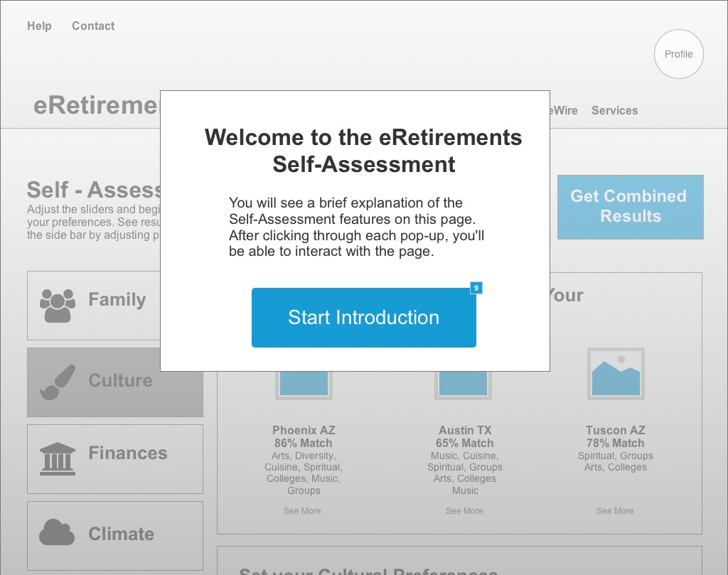Open the Profile circle icon
The image size is (728, 575).
click(x=678, y=54)
